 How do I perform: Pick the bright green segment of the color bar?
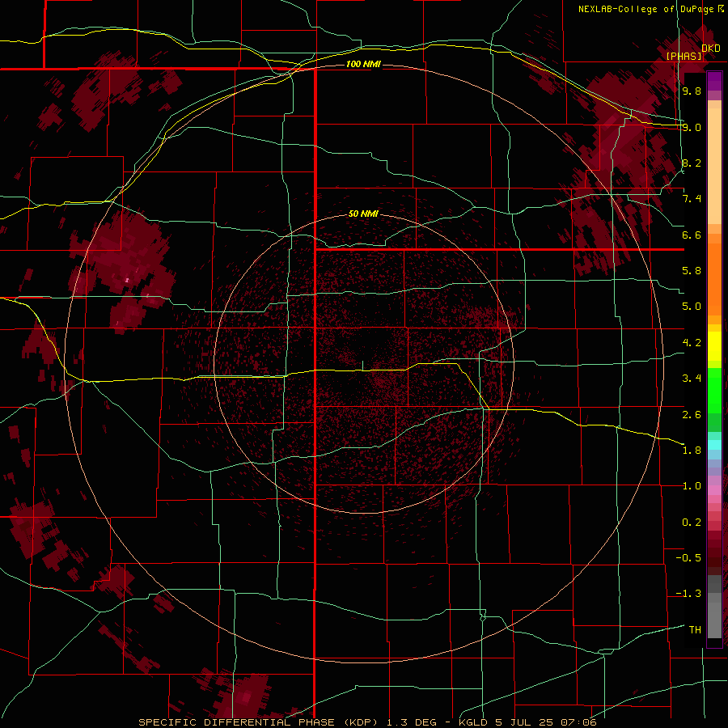(x=714, y=391)
